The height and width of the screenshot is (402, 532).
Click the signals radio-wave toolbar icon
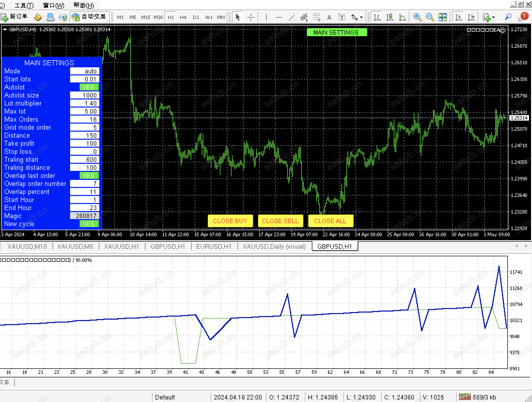click(63, 17)
